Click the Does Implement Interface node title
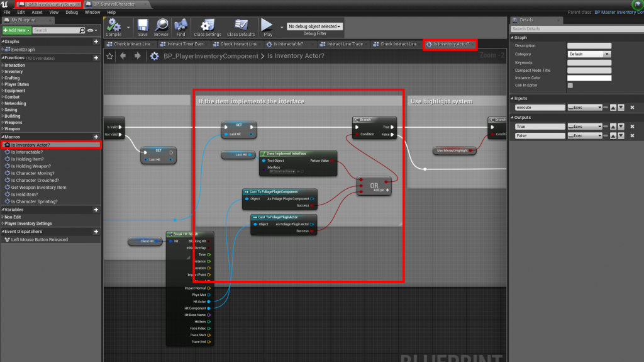644x362 pixels. click(x=286, y=154)
